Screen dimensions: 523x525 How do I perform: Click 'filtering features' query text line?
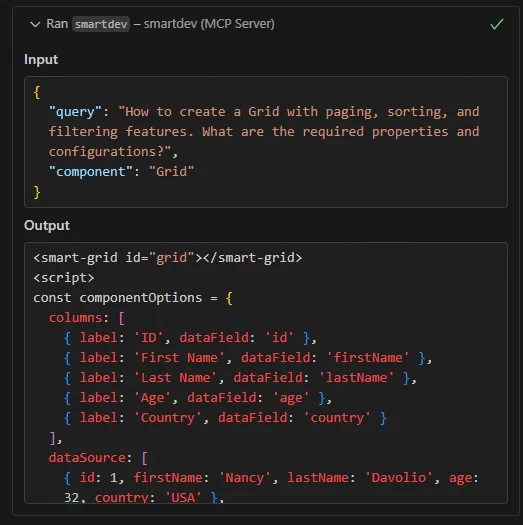pos(264,132)
